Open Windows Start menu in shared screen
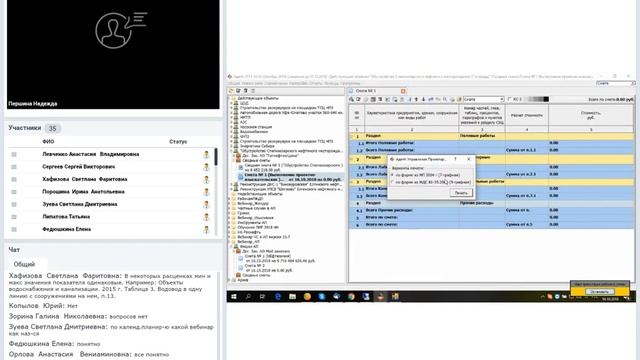640x360 pixels. [234, 297]
